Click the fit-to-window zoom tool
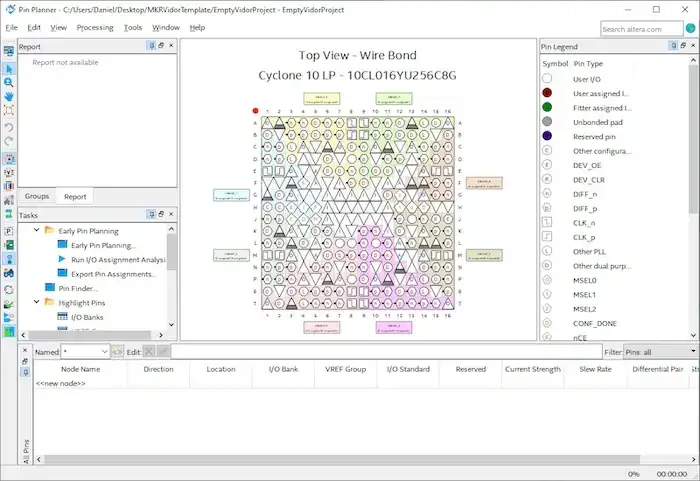Screen dimensions: 700x481 [x=9, y=110]
